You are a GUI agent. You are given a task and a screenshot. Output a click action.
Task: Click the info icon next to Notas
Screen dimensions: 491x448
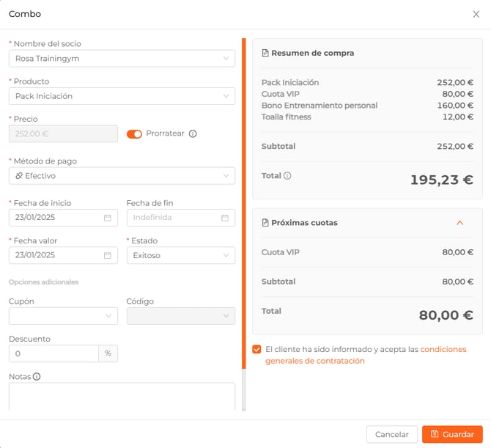37,377
